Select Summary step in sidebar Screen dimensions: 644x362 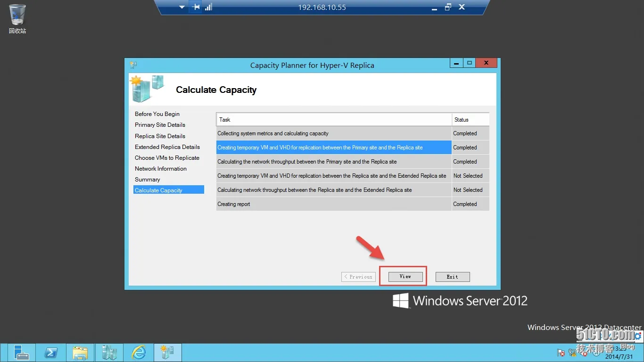(x=147, y=180)
